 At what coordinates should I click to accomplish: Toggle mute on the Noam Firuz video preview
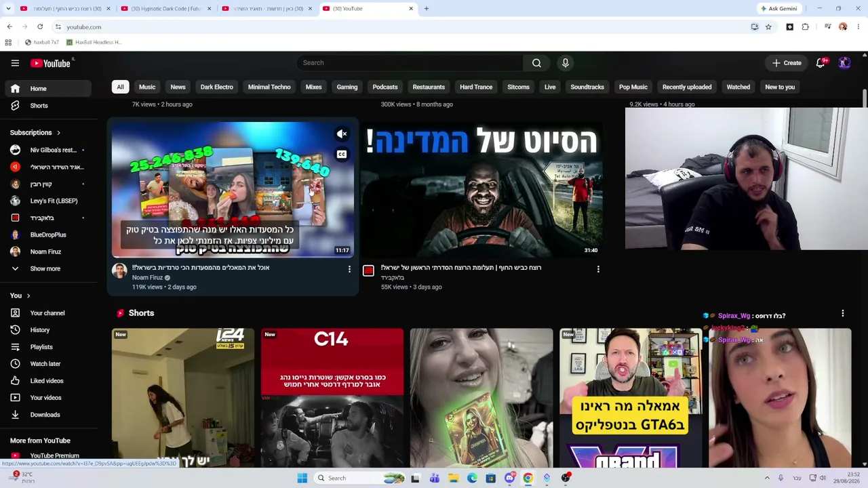(342, 134)
